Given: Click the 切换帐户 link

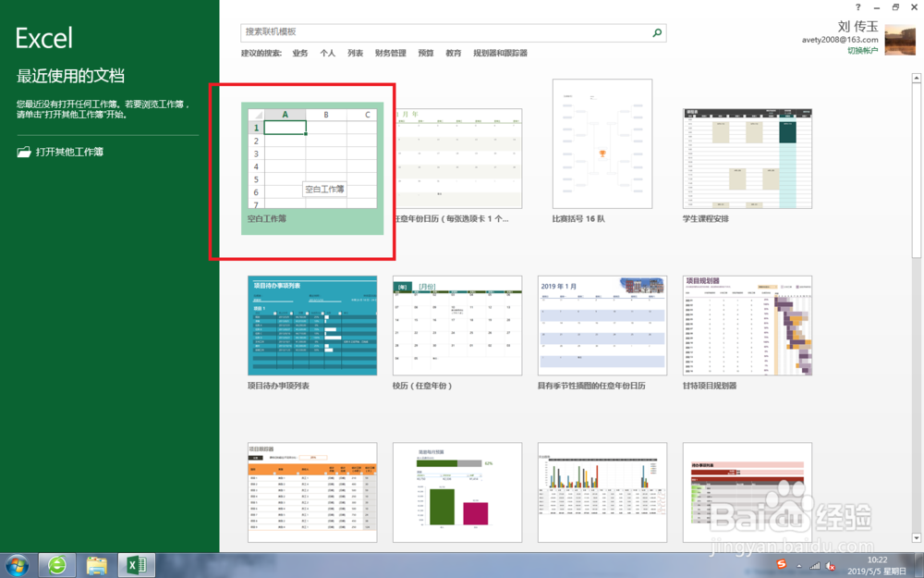Looking at the screenshot, I should pos(863,51).
